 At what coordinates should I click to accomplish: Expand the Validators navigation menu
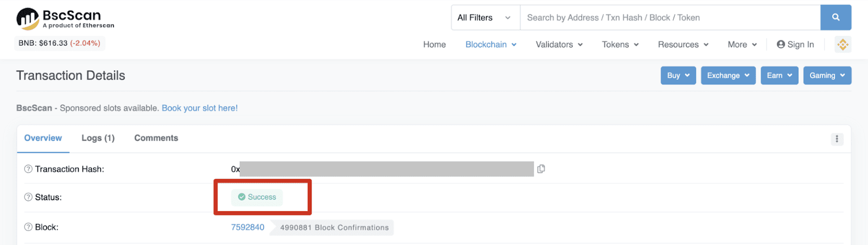pyautogui.click(x=559, y=45)
